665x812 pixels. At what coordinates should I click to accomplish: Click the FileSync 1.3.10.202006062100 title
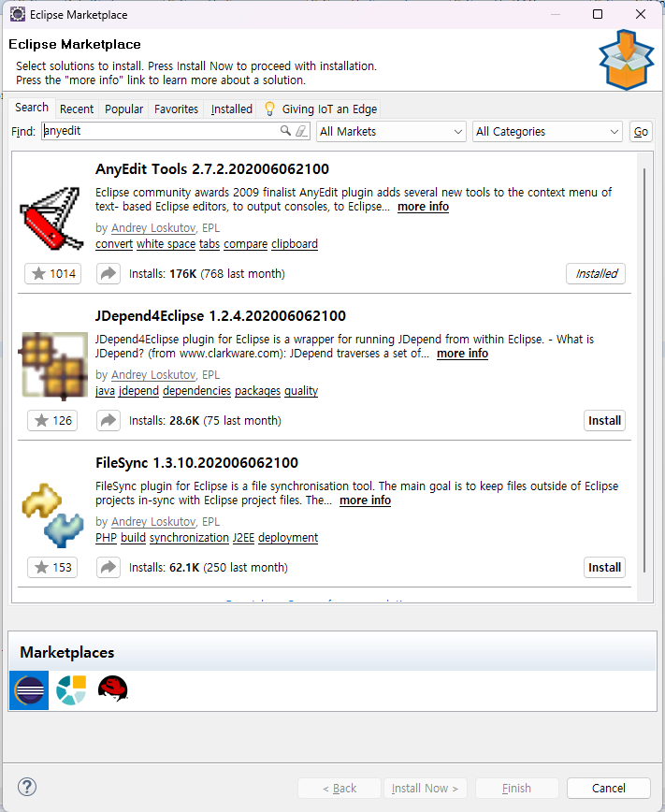(196, 462)
